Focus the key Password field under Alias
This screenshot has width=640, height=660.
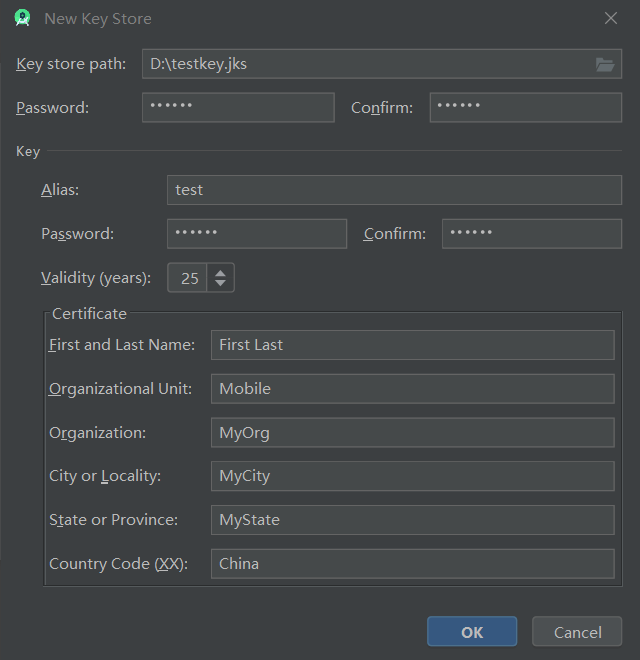coord(257,234)
